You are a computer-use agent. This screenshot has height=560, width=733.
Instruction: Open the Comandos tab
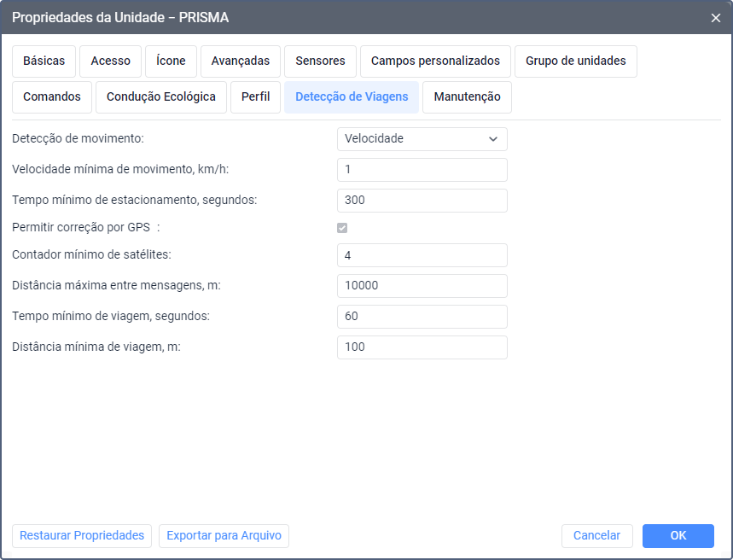click(x=52, y=97)
